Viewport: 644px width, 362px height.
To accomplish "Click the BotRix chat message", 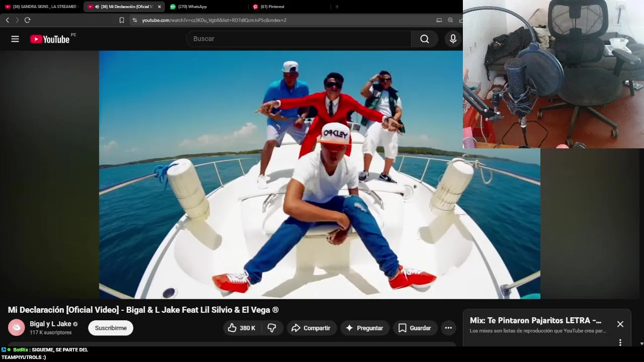I will click(45, 353).
